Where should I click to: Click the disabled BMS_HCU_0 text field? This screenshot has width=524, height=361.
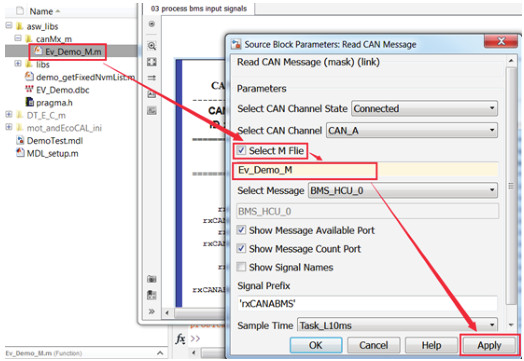click(x=368, y=211)
